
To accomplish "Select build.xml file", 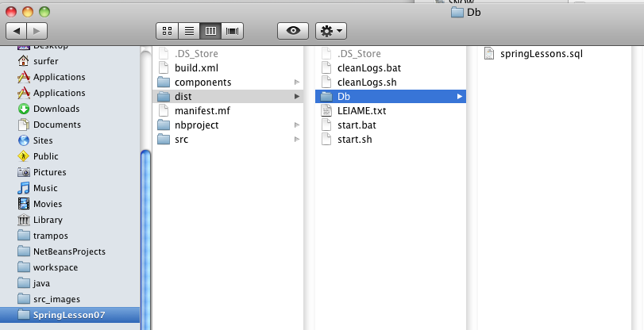I will tap(228, 67).
